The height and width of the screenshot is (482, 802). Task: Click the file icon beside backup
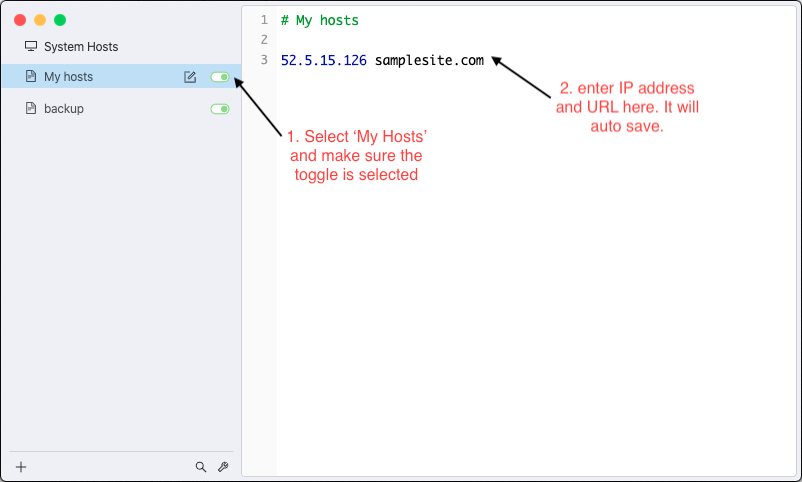(x=31, y=108)
